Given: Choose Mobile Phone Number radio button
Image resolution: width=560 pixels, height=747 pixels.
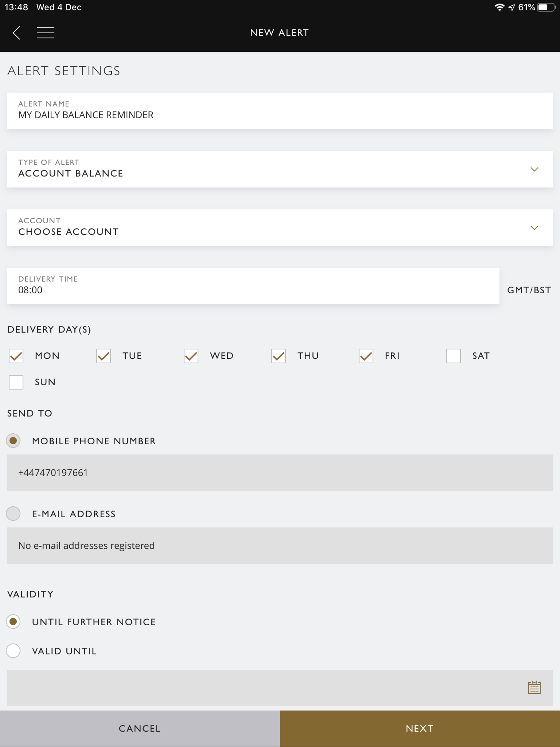Looking at the screenshot, I should (13, 441).
